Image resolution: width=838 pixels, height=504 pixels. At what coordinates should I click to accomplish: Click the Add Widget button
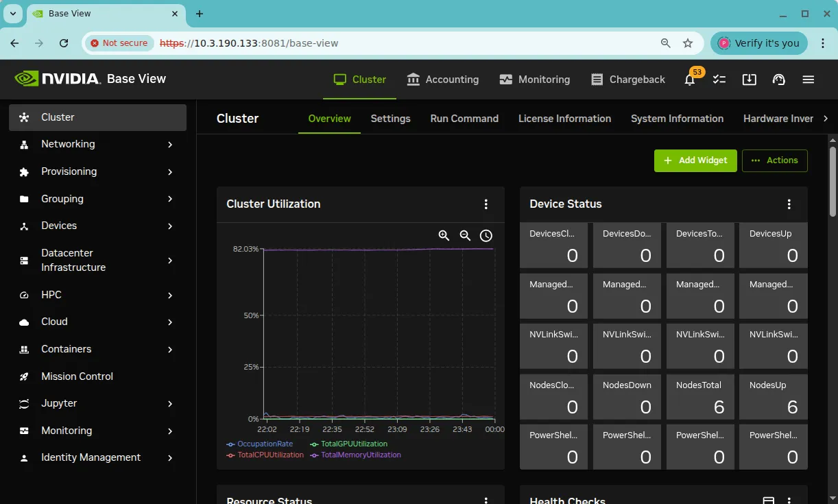[x=695, y=160]
